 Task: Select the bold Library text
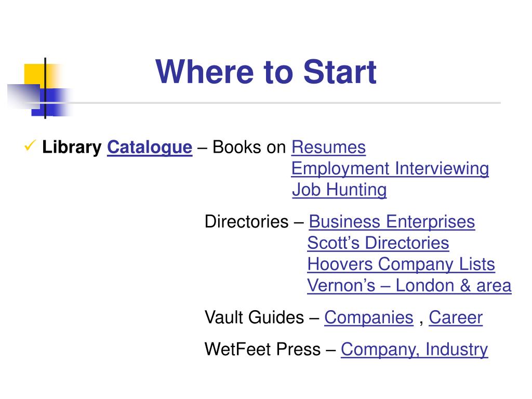72,148
